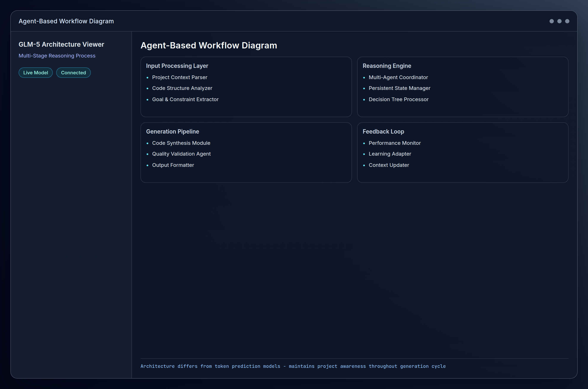This screenshot has height=389, width=588.
Task: Select the Generation Pipeline section header
Action: point(173,131)
